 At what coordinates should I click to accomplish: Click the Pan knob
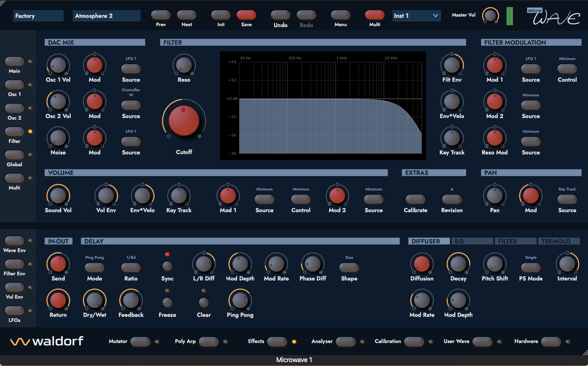pyautogui.click(x=494, y=195)
